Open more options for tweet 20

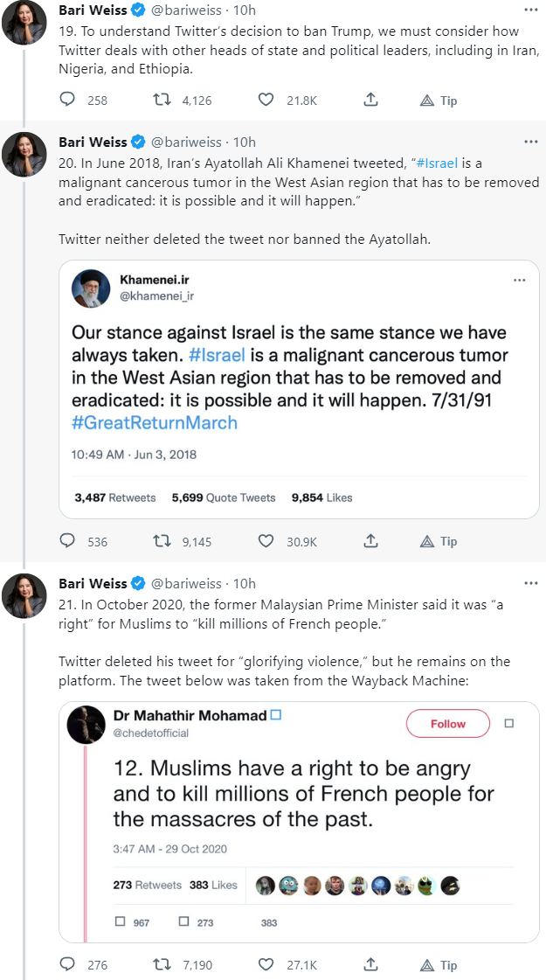point(530,142)
